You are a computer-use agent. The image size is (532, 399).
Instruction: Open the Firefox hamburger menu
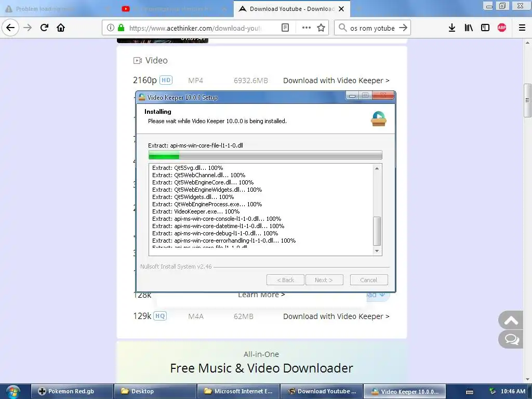coord(522,28)
